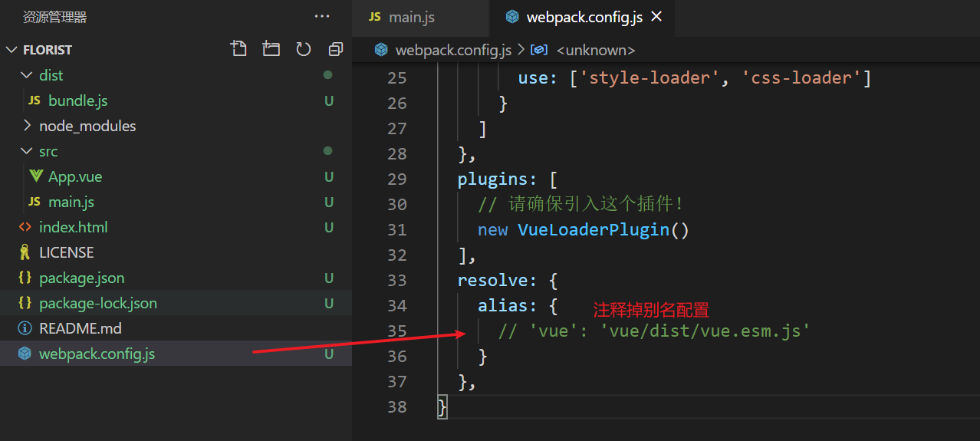This screenshot has width=980, height=441.
Task: Click the license icon beside LICENSE
Action: pos(25,252)
